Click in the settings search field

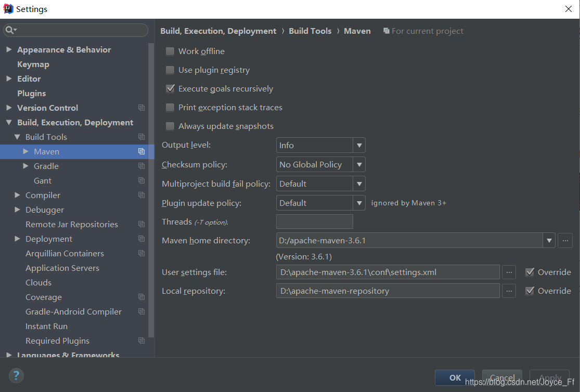click(75, 30)
